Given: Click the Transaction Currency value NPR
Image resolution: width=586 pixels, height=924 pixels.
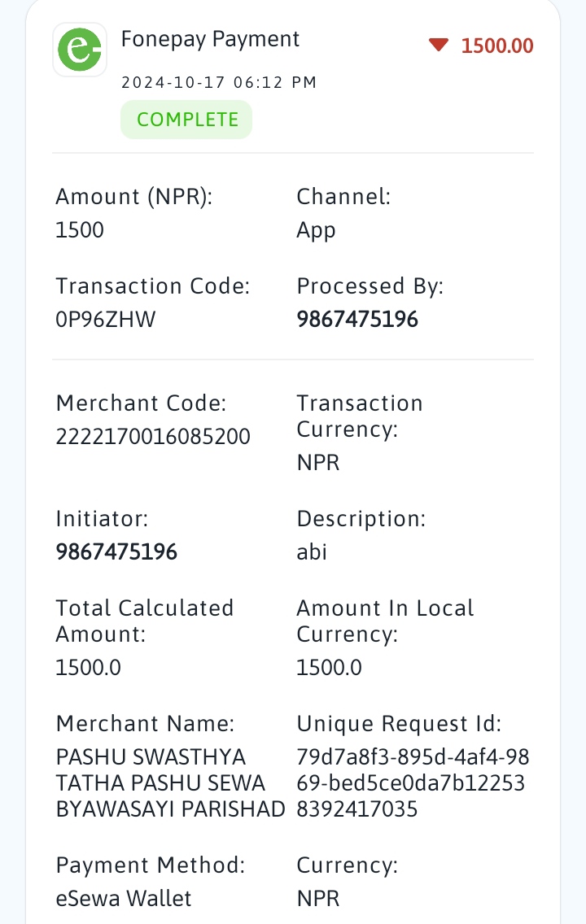Looking at the screenshot, I should pyautogui.click(x=318, y=463).
